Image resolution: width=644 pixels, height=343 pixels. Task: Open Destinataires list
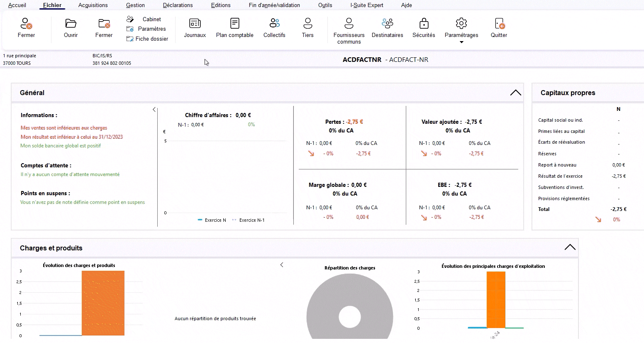(388, 28)
